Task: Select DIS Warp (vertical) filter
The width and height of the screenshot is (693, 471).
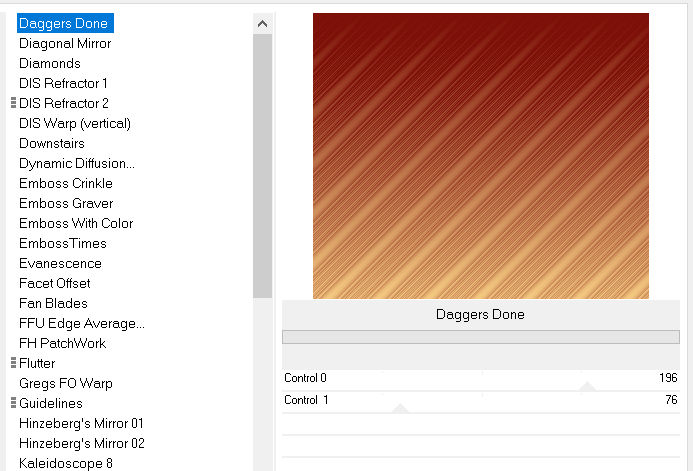Action: 75,123
